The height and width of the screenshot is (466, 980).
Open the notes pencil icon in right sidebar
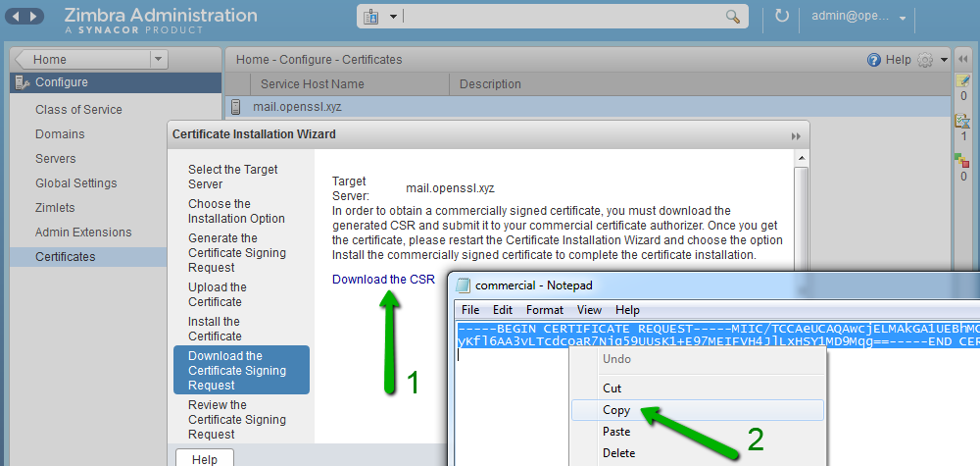click(962, 80)
